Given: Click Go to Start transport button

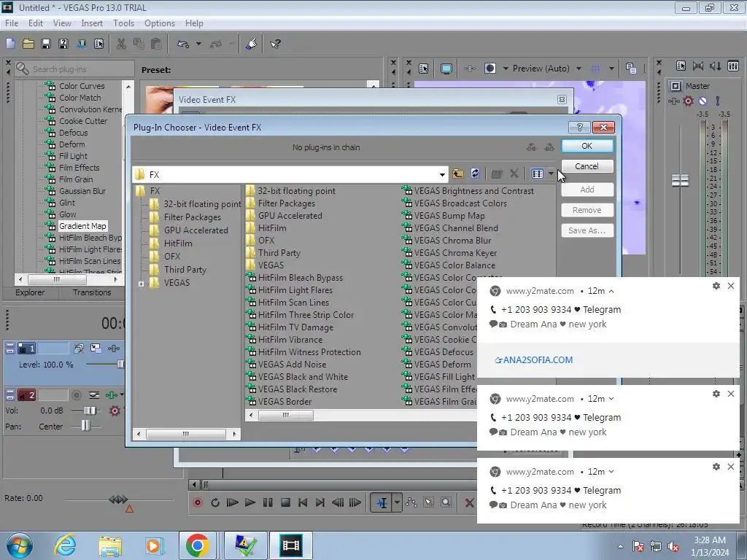Looking at the screenshot, I should click(303, 502).
